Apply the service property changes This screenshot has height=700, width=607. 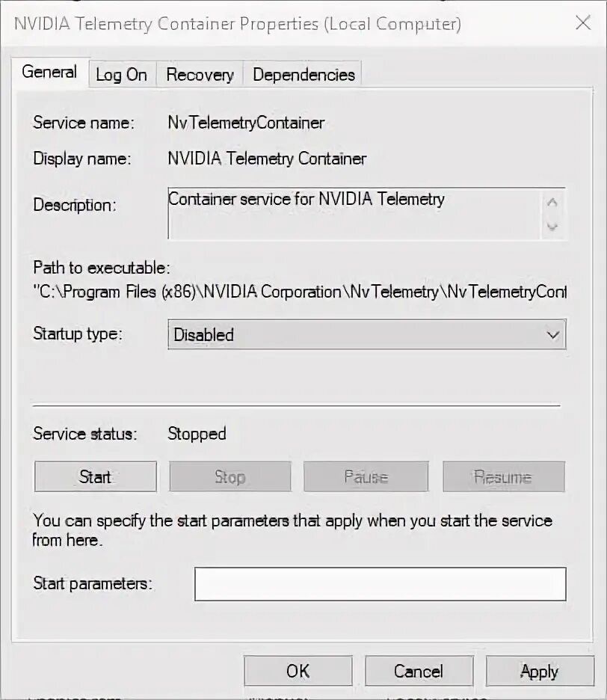[x=539, y=672]
